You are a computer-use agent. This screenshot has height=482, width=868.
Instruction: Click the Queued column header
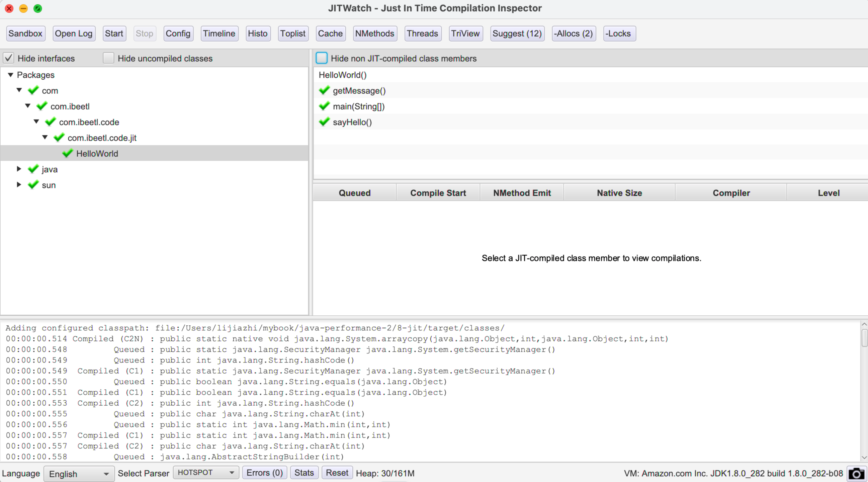point(354,193)
